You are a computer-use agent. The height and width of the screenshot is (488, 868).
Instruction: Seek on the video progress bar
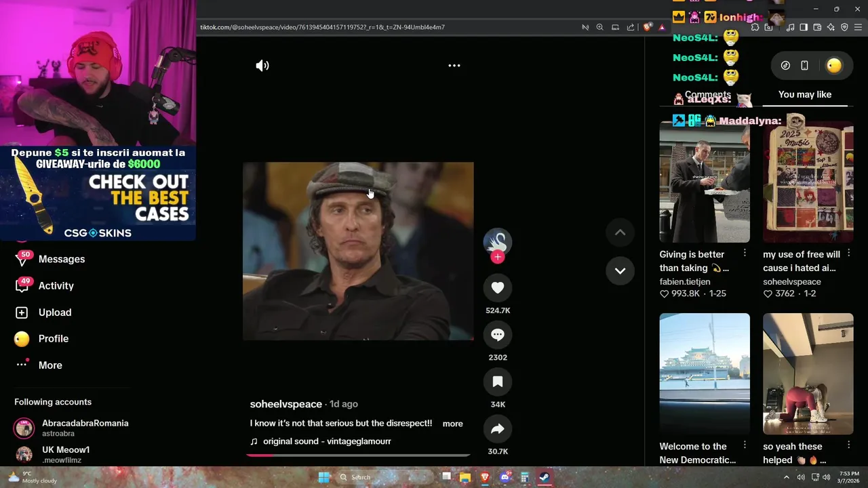tap(358, 455)
